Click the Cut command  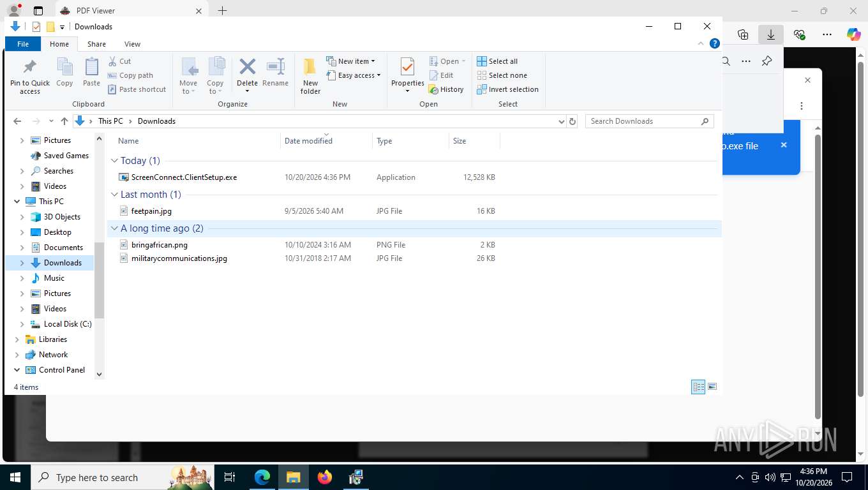(x=119, y=61)
